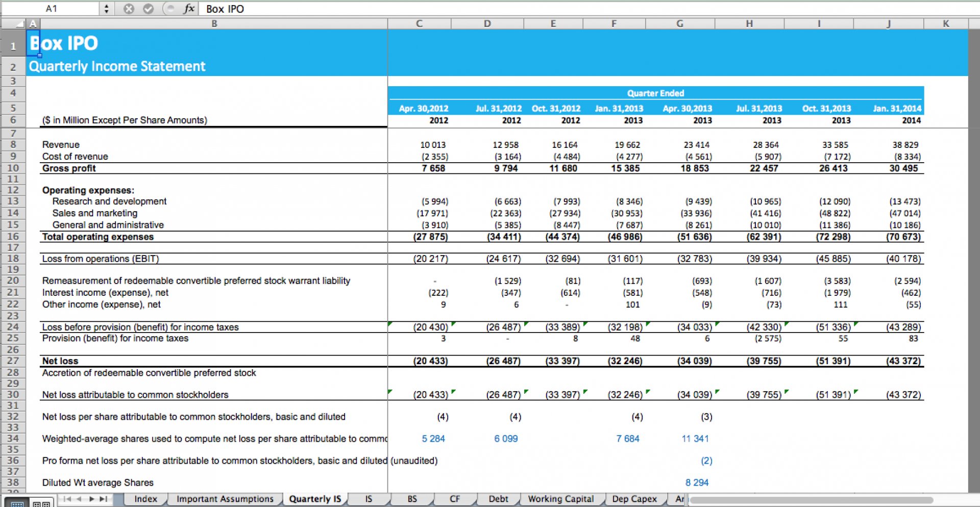This screenshot has height=507, width=980.
Task: Click the Gross profit label
Action: click(x=69, y=168)
